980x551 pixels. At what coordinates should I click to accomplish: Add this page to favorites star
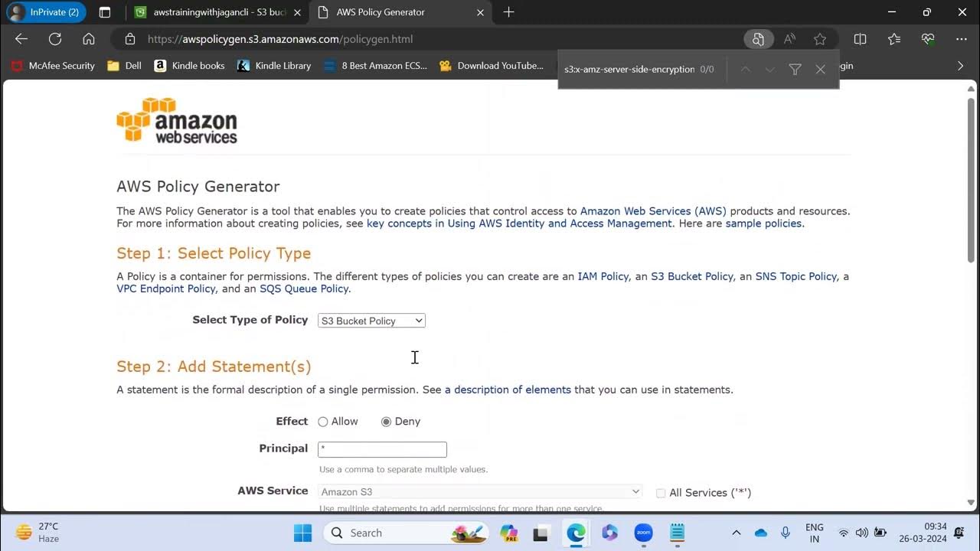[820, 39]
